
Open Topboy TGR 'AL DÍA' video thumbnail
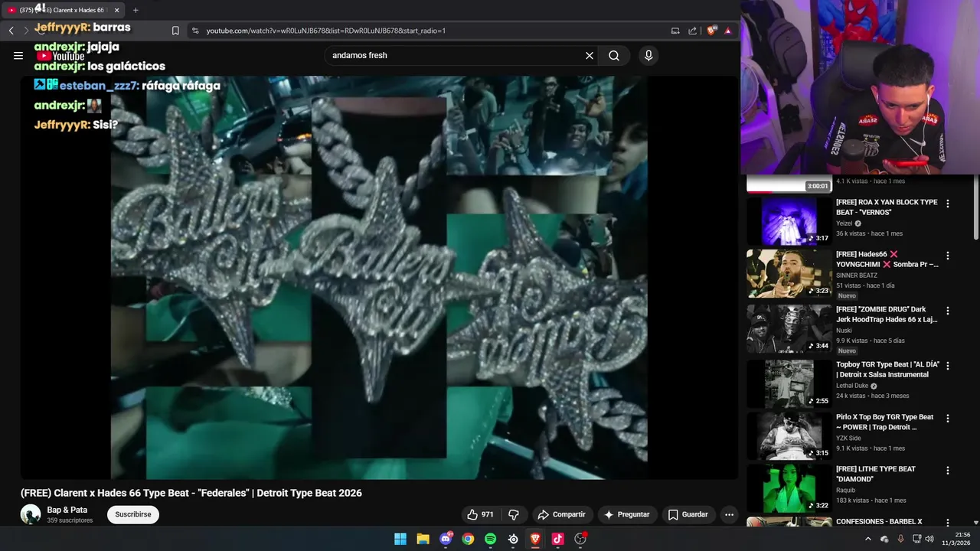click(789, 383)
